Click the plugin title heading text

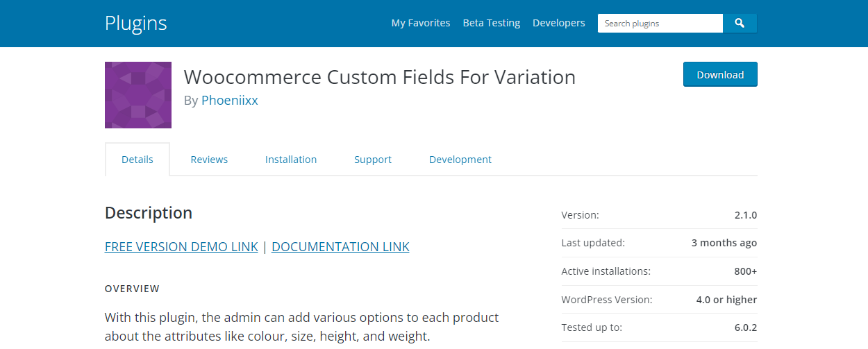tap(380, 77)
